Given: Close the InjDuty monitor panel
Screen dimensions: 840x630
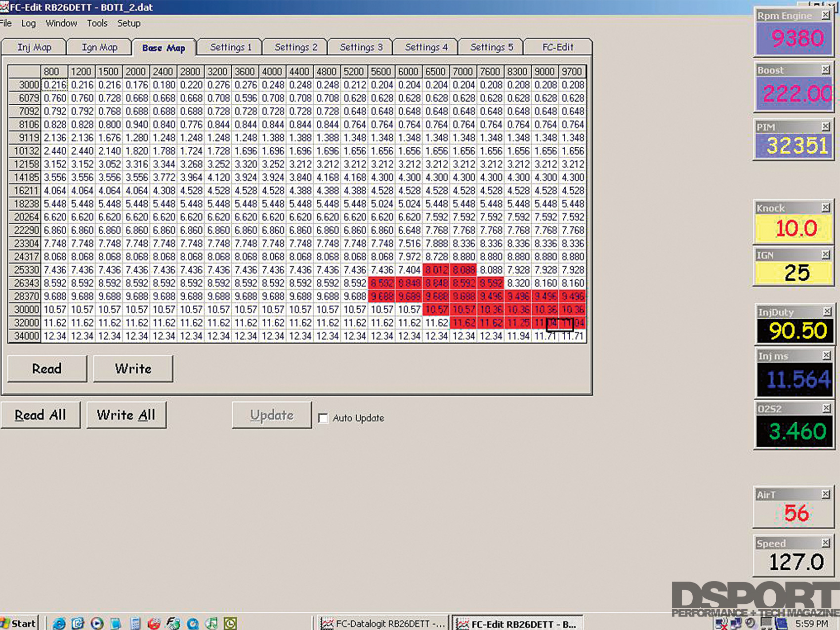Looking at the screenshot, I should [x=827, y=311].
